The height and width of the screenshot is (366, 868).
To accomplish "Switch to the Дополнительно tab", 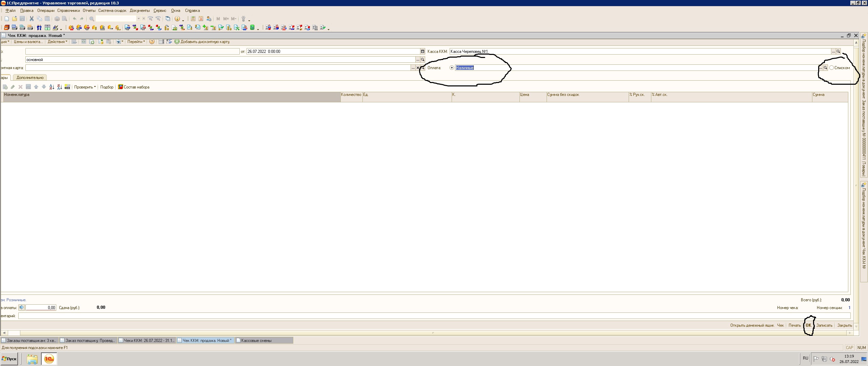I will click(30, 78).
